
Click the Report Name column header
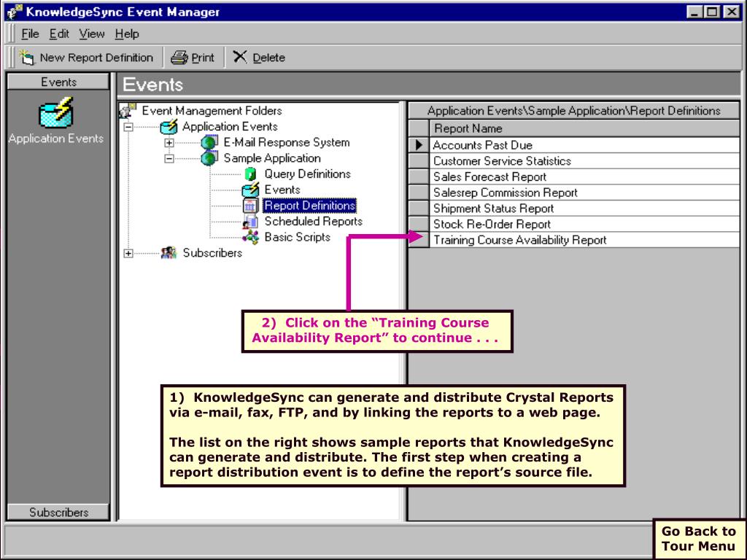(x=584, y=128)
